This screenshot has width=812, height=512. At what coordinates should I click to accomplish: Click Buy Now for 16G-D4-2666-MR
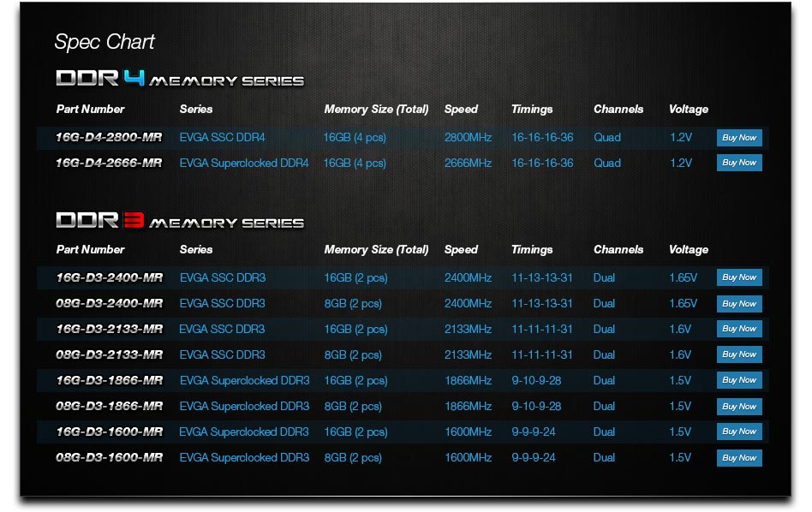click(738, 163)
